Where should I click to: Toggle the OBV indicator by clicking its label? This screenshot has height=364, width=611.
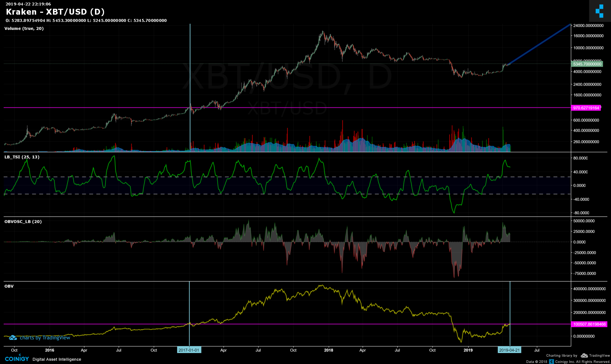coord(9,286)
